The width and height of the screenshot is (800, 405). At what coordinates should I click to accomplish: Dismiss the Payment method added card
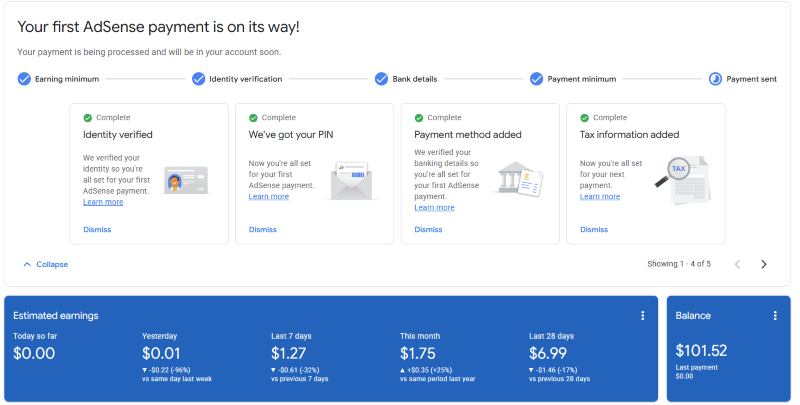tap(428, 229)
